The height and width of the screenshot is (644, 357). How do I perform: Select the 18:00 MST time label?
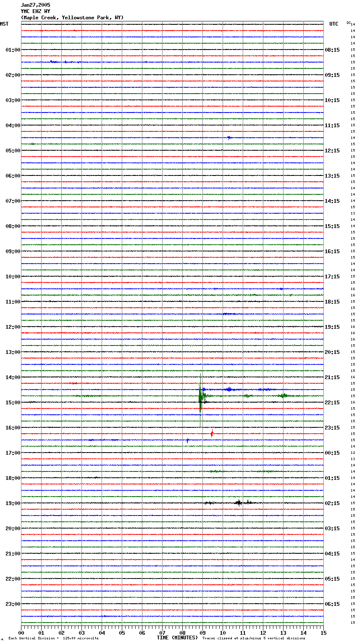tap(13, 478)
